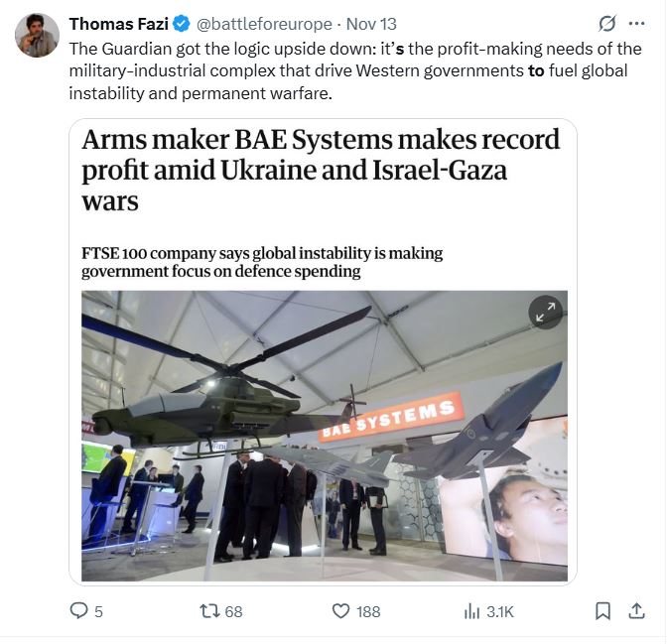Open the three-dot More options menu
Image resolution: width=668 pixels, height=644 pixels.
coord(636,24)
